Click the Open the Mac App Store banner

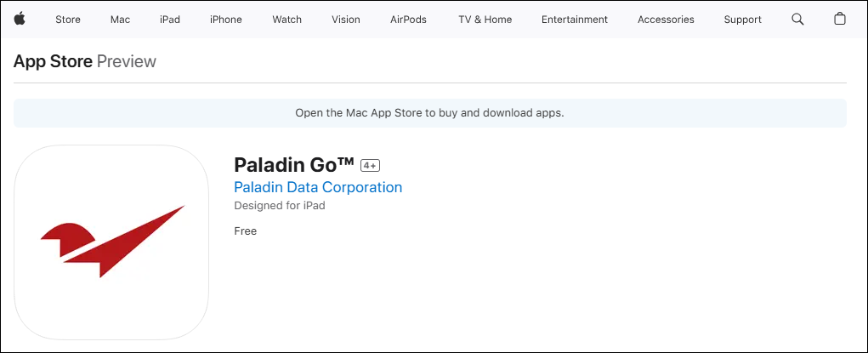coord(429,112)
